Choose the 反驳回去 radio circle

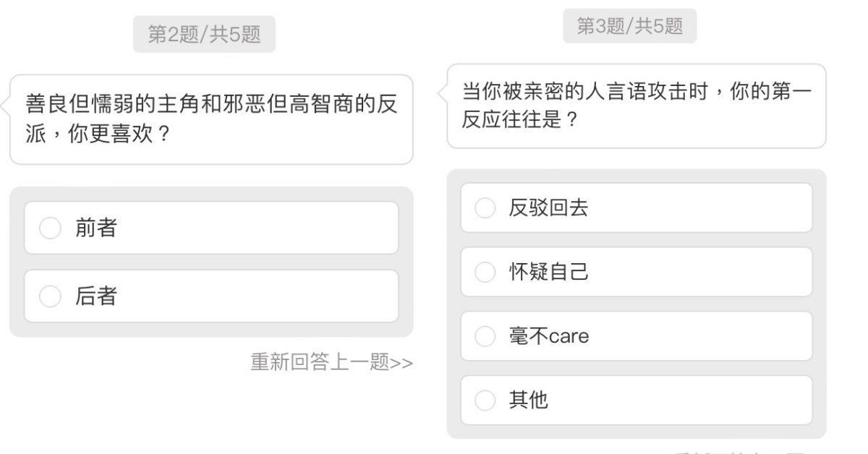(484, 208)
